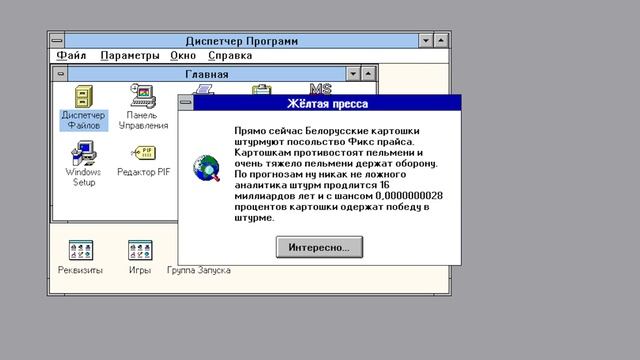
Task: Click the Жёлтая пресса title bar
Action: (x=327, y=103)
